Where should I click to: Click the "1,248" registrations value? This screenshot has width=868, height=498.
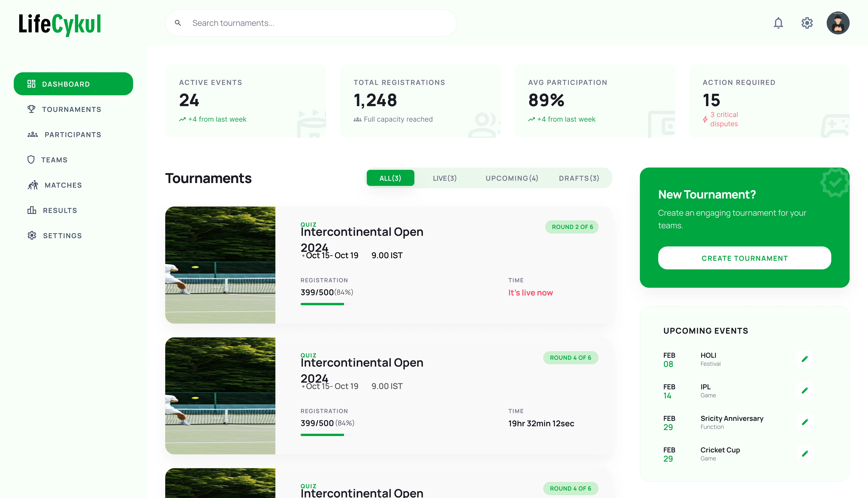(375, 100)
